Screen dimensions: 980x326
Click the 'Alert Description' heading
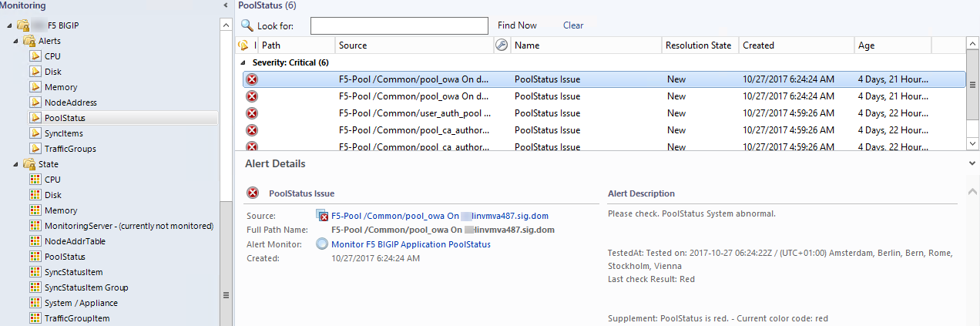point(641,193)
